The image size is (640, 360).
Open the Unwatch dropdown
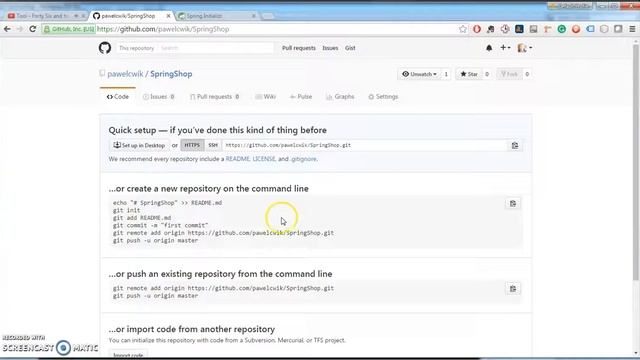419,74
